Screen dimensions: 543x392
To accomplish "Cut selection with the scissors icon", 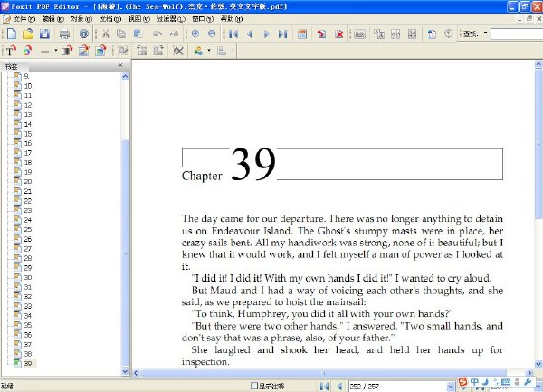I will (x=105, y=33).
